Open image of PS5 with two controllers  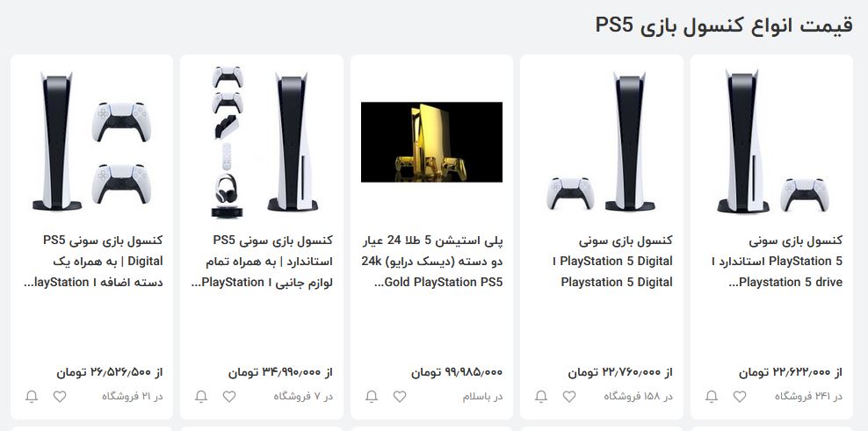tap(92, 141)
